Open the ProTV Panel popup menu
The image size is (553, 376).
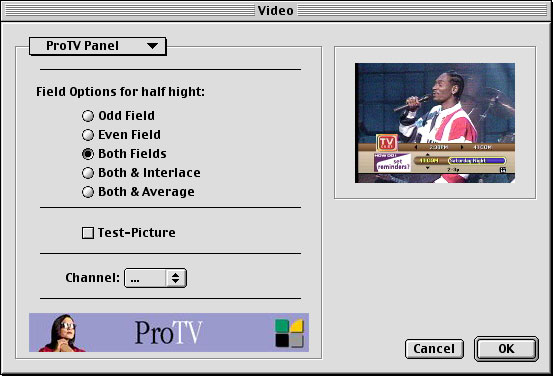(x=98, y=46)
